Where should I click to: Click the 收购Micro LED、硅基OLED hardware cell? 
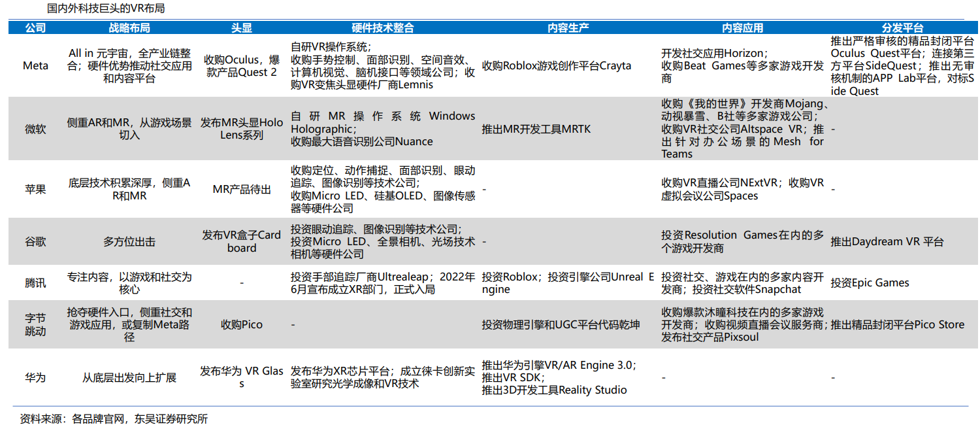[x=383, y=190]
